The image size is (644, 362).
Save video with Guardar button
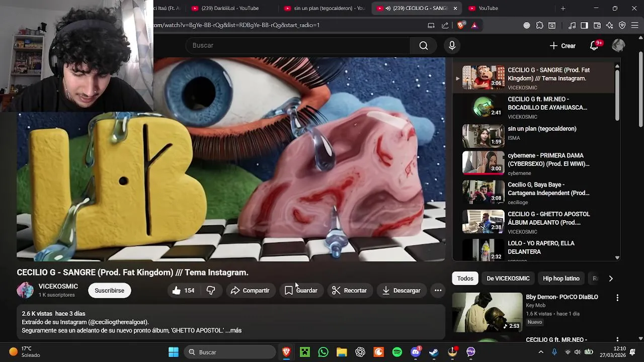[x=301, y=291]
